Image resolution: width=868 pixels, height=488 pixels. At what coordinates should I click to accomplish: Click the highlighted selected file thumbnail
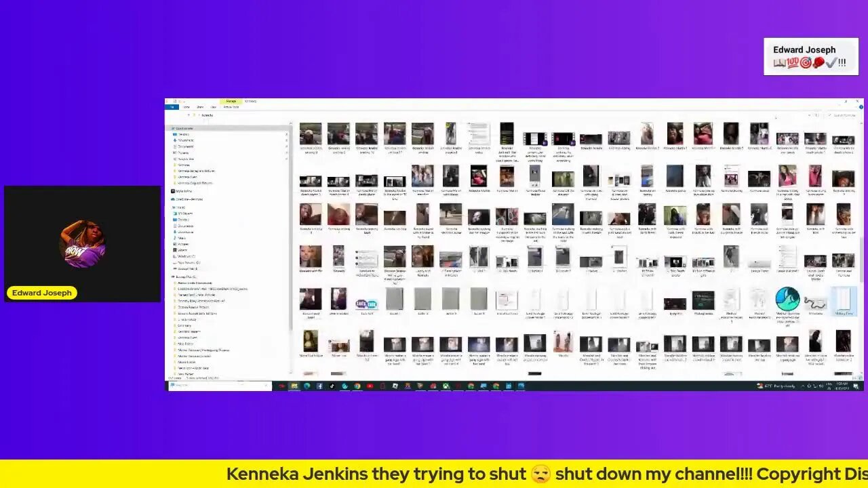843,302
